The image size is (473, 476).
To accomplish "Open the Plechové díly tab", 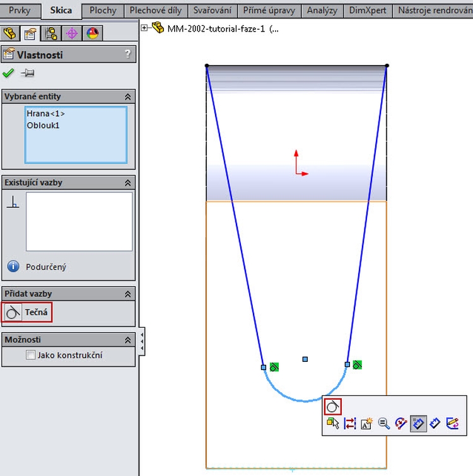I will (156, 11).
